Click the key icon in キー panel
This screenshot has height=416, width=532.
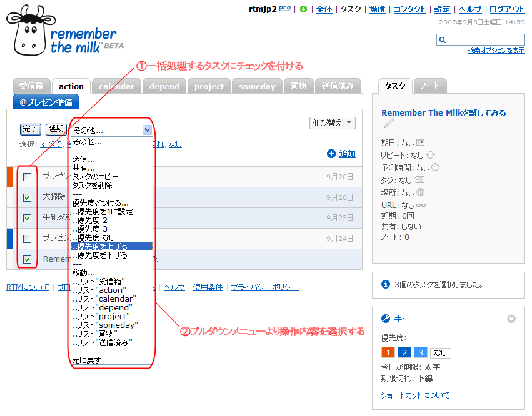(x=386, y=319)
